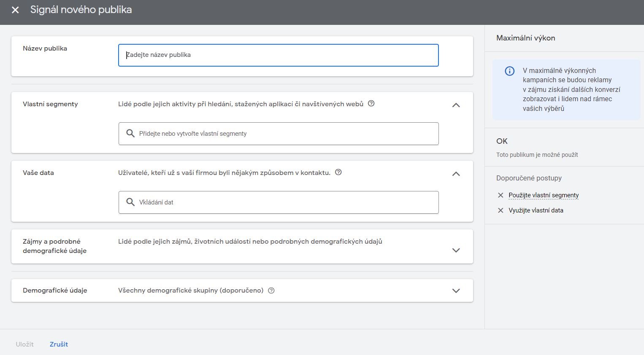
Task: Click the Toto publikum je možné použít text
Action: (x=537, y=155)
